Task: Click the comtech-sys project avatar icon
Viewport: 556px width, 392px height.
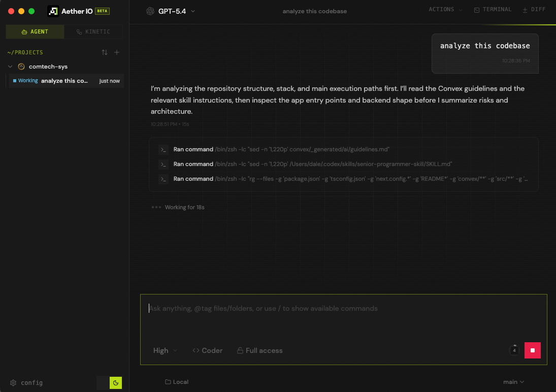Action: click(x=21, y=67)
